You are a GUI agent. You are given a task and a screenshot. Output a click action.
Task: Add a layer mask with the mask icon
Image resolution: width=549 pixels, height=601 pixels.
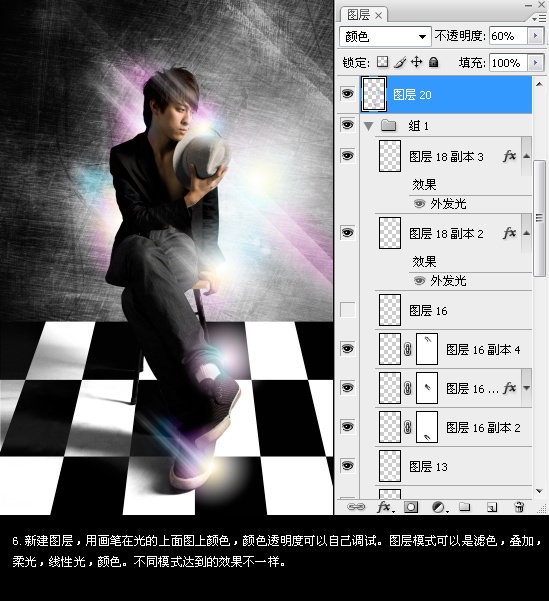tap(411, 507)
